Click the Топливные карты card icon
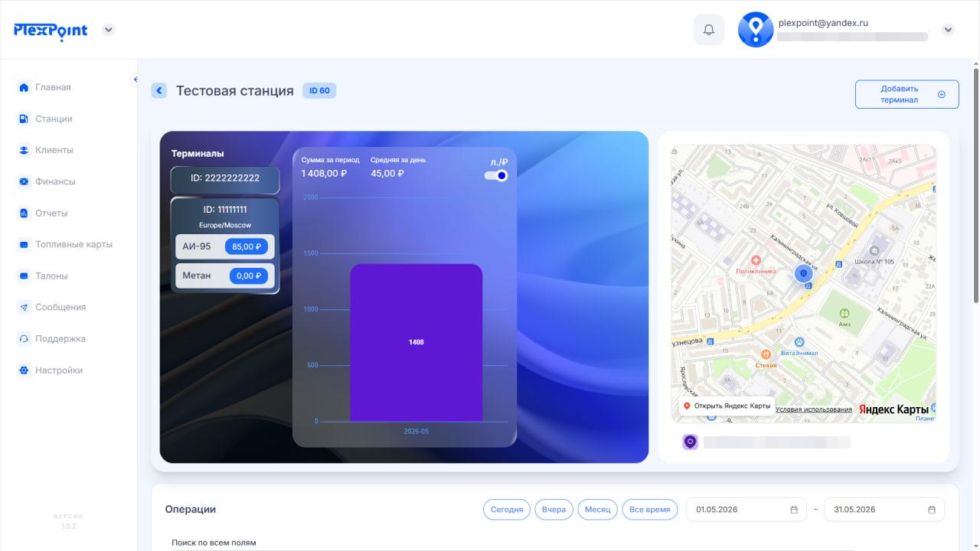This screenshot has width=980, height=551. pos(24,244)
